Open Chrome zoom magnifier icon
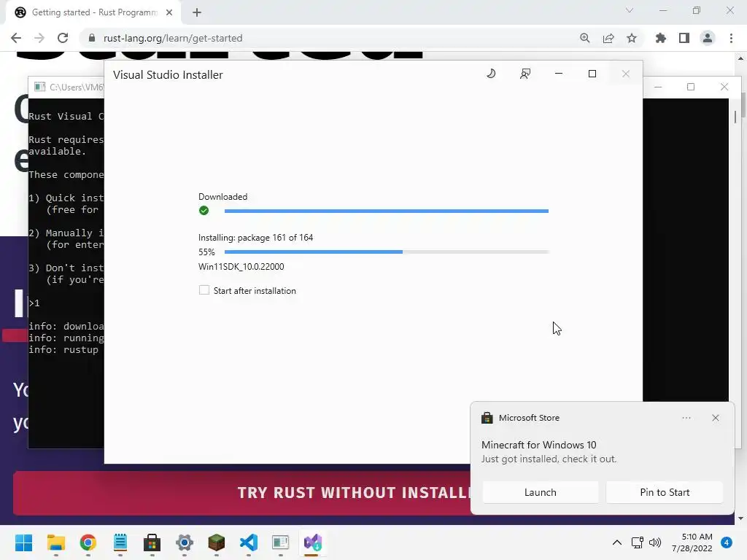The width and height of the screenshot is (747, 560). (585, 38)
